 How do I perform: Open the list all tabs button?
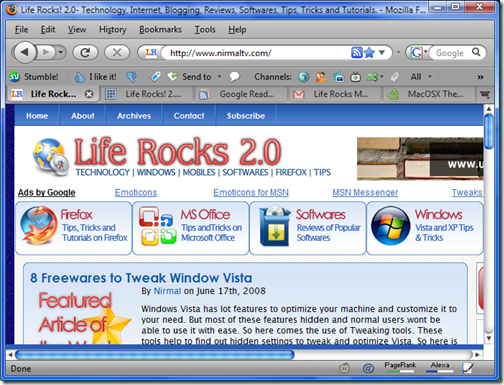[485, 95]
